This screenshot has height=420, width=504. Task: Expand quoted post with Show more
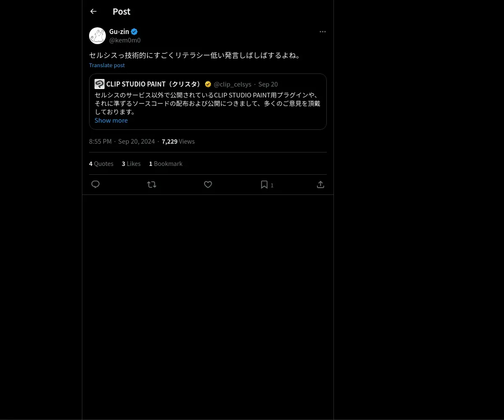pos(111,120)
